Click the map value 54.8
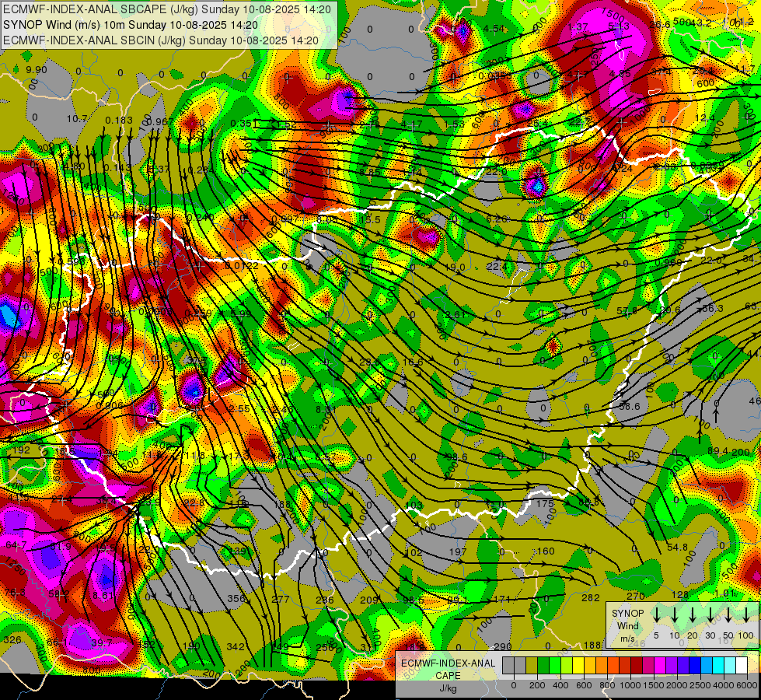761x700 pixels. pos(678,548)
